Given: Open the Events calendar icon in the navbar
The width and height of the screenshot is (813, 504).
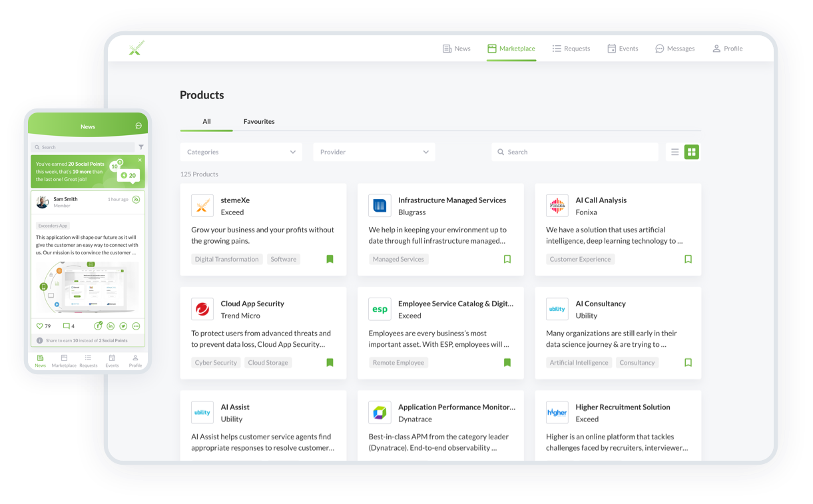Looking at the screenshot, I should coord(612,48).
